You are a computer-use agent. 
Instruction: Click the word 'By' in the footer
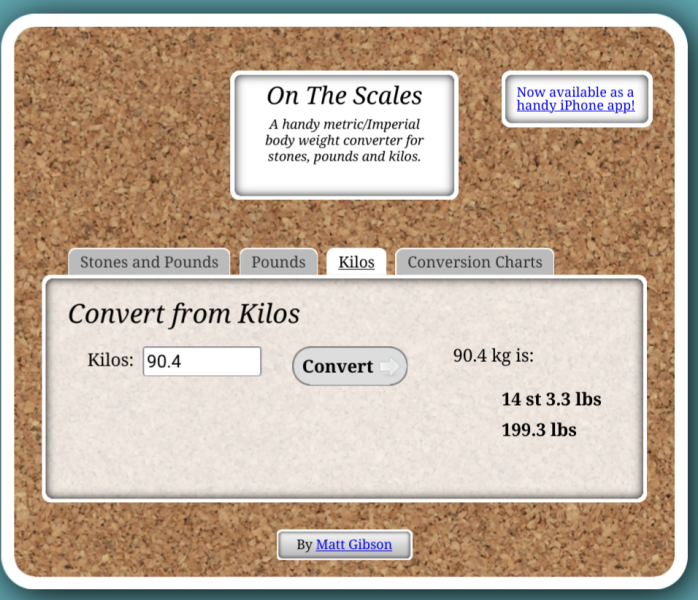coord(304,545)
